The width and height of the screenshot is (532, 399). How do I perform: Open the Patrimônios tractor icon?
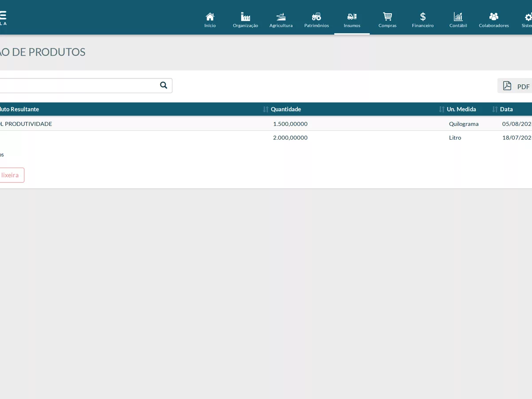(317, 17)
